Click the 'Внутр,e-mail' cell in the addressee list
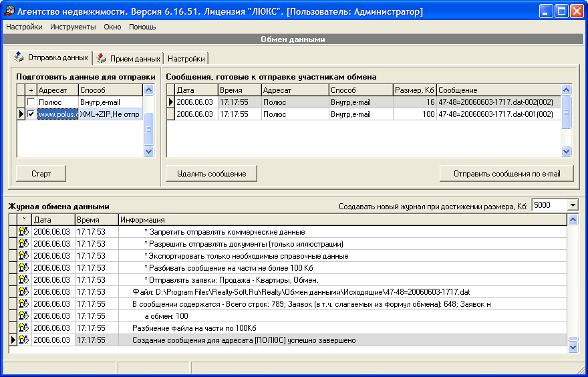Image resolution: width=588 pixels, height=377 pixels. [110, 102]
